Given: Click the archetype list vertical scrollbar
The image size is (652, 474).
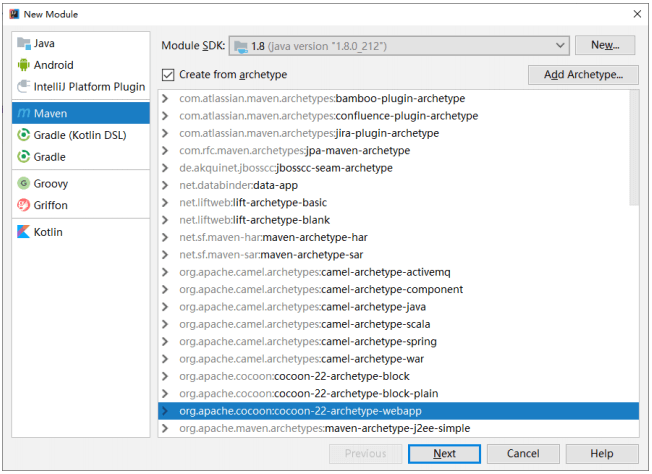Looking at the screenshot, I should tap(634, 148).
